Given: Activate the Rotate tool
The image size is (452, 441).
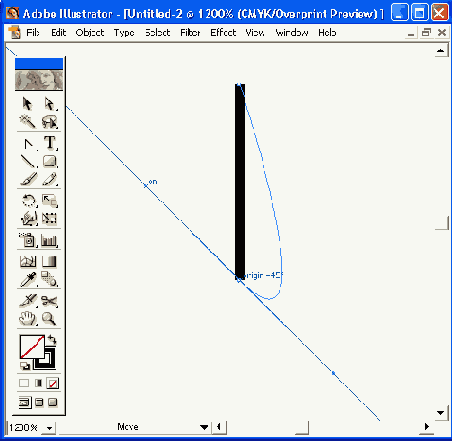Looking at the screenshot, I should point(29,201).
